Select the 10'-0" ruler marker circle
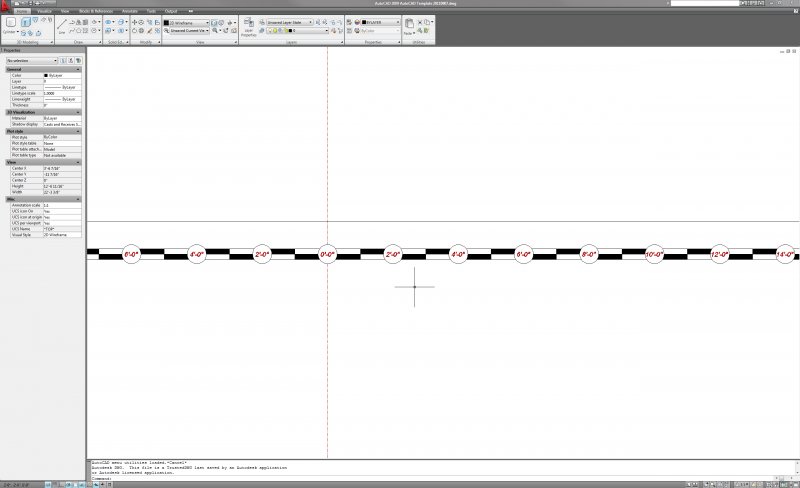800x488 pixels. tap(654, 254)
